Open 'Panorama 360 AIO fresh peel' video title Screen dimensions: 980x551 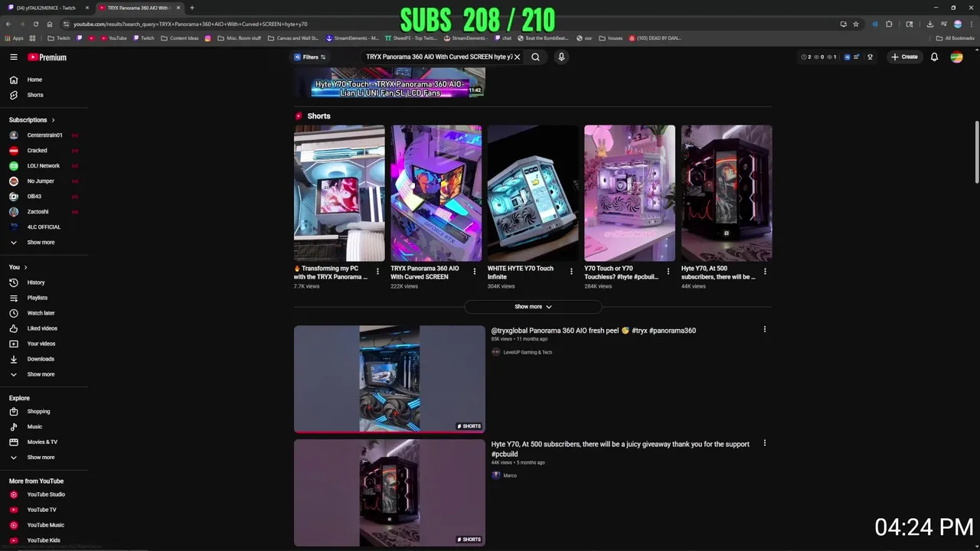click(x=593, y=331)
